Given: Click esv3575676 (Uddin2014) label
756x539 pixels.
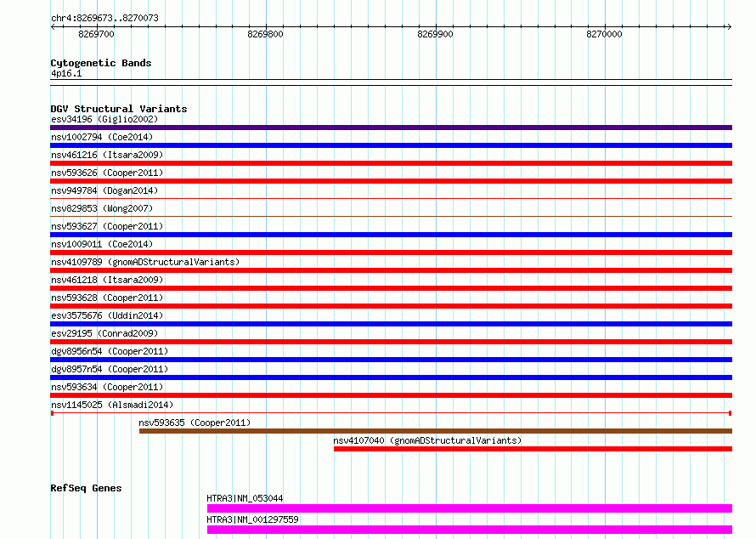Looking at the screenshot, I should click(x=107, y=315).
